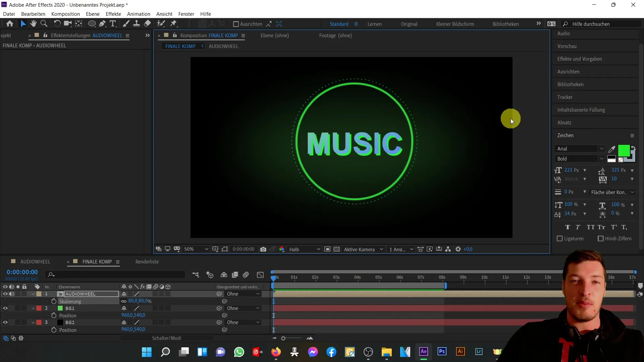
Task: Open the 50% magnification dropdown
Action: click(x=196, y=249)
